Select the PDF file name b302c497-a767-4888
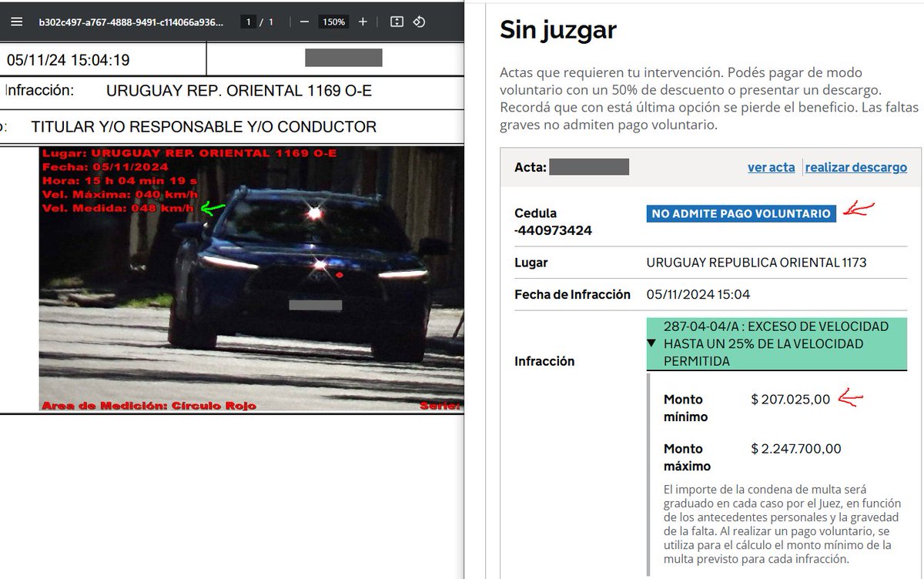This screenshot has width=924, height=579. 132,22
